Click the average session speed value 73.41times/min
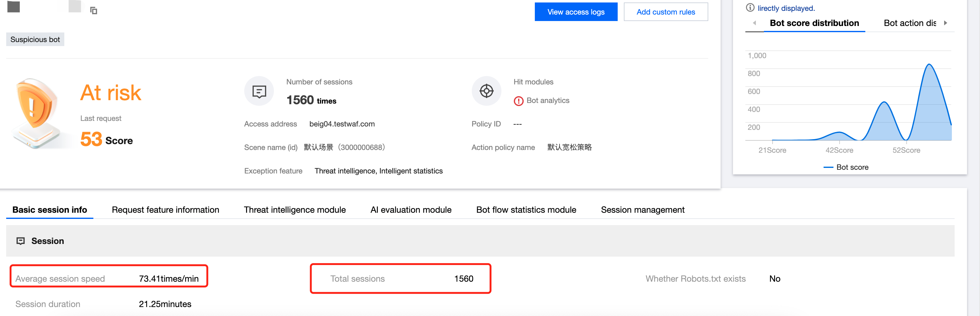 [168, 279]
